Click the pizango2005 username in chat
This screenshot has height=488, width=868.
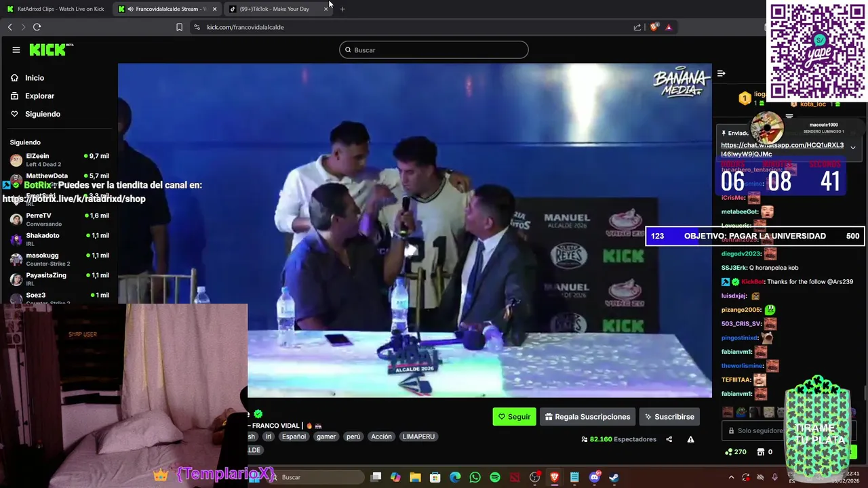(x=741, y=310)
